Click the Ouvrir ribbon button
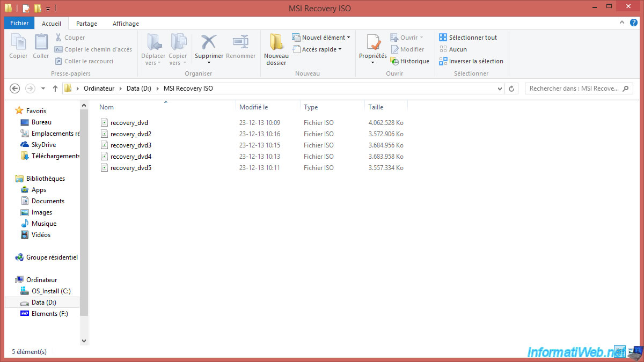The height and width of the screenshot is (362, 644). pos(407,38)
